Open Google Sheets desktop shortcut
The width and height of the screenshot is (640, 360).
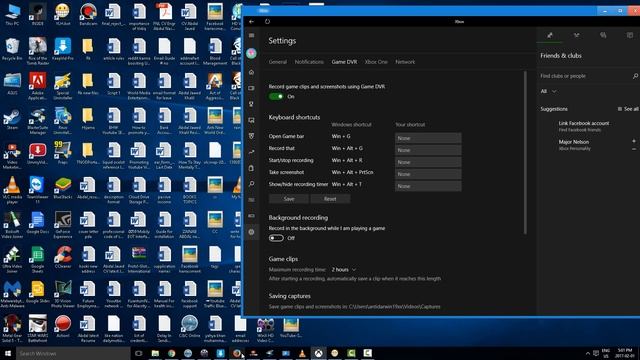coord(37,260)
